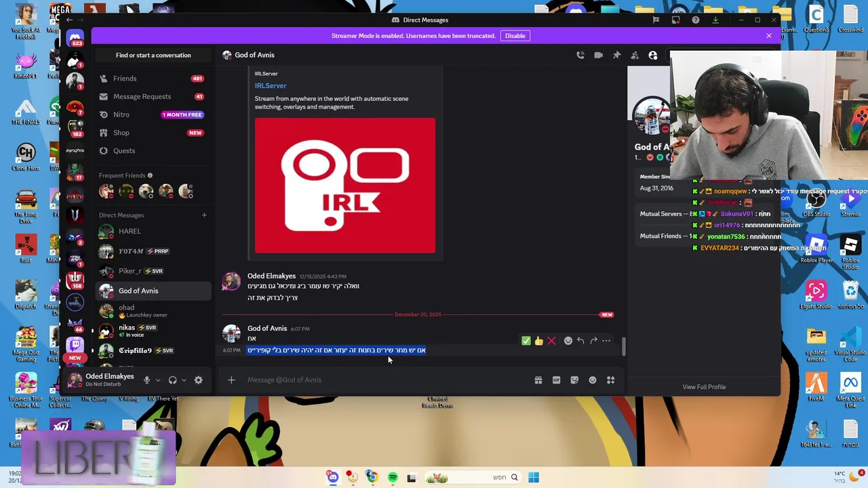Open more message options ellipsis
This screenshot has height=488, width=868.
[606, 341]
